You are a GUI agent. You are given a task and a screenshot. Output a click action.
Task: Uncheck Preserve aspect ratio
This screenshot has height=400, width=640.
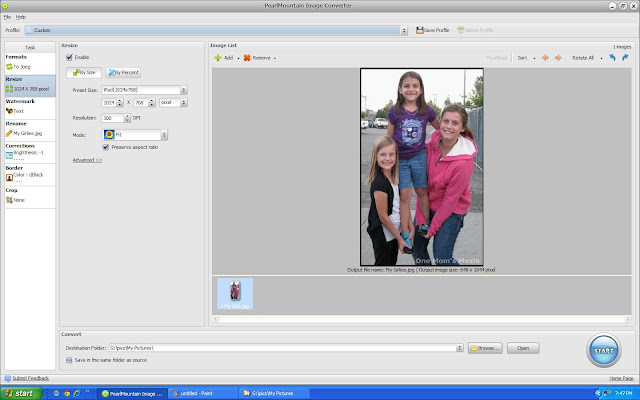(106, 147)
